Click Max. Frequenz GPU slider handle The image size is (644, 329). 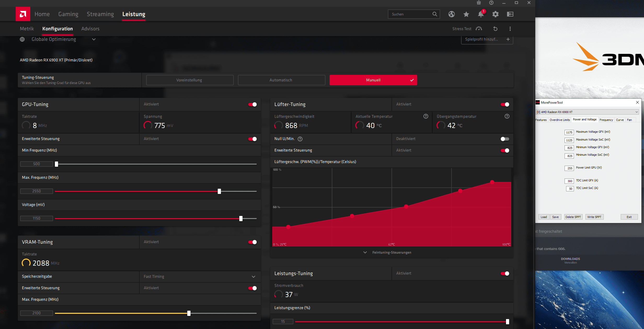coord(219,191)
